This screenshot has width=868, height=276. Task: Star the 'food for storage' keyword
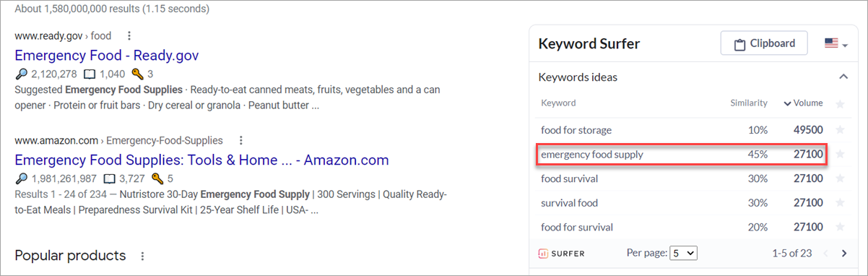click(x=840, y=130)
